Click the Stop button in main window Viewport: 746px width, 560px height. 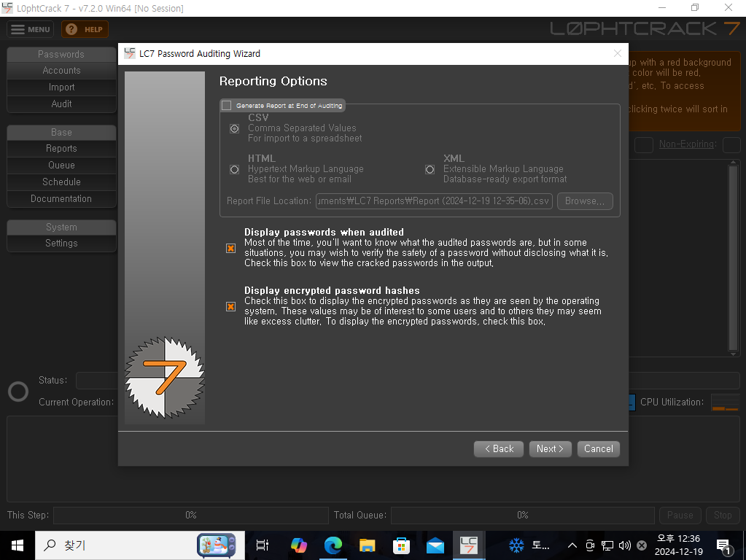click(722, 516)
